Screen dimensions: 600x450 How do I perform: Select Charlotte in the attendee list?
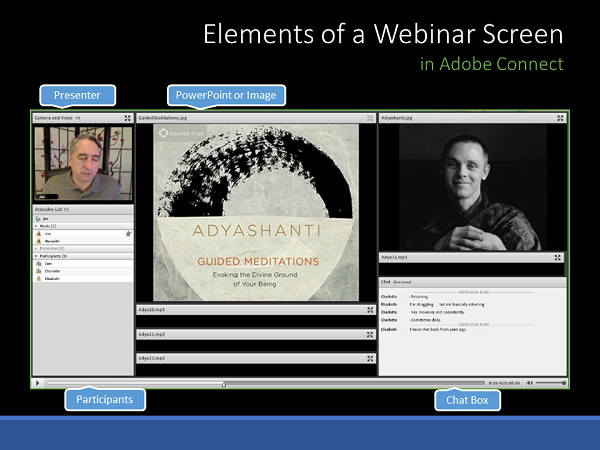tap(83, 271)
